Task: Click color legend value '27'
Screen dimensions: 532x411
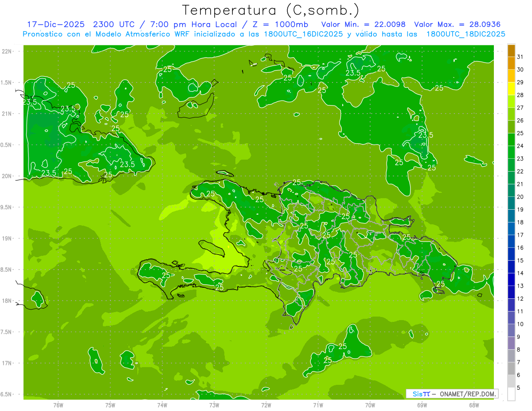Action: point(520,107)
